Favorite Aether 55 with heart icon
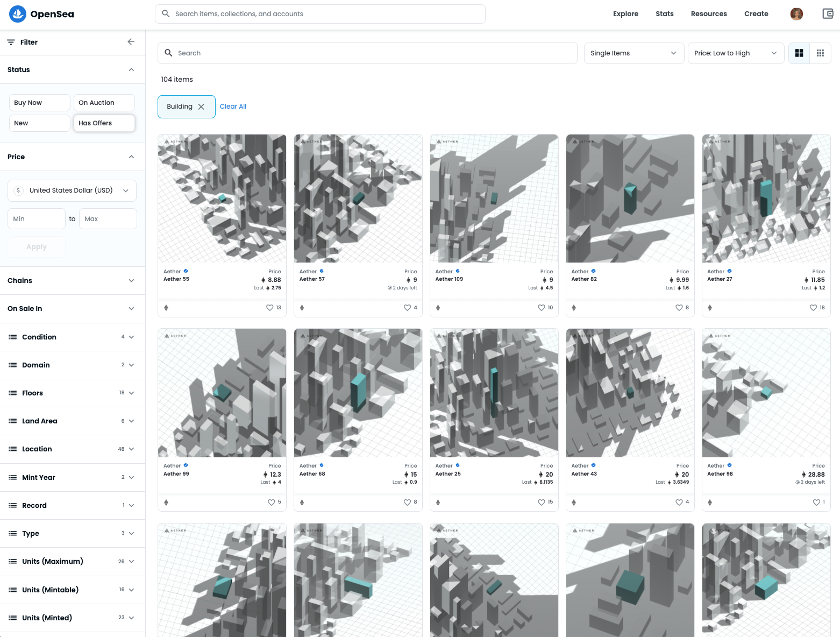The height and width of the screenshot is (637, 840). tap(270, 308)
